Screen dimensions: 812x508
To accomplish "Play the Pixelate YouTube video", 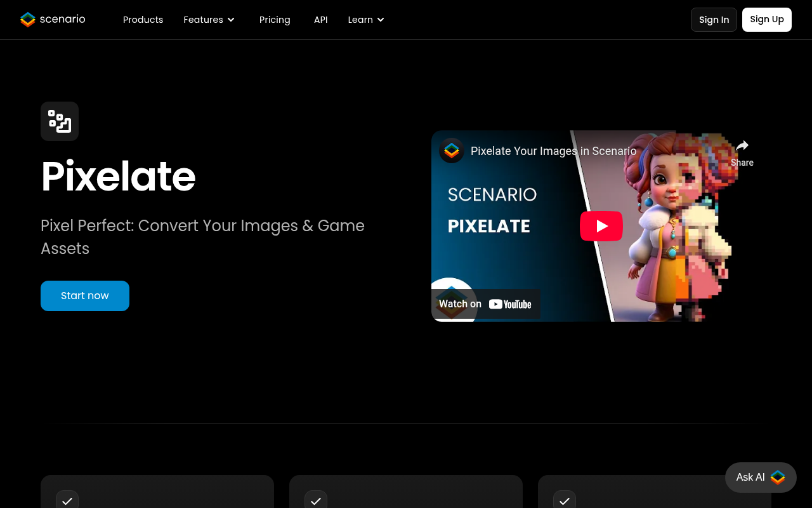I will (601, 225).
